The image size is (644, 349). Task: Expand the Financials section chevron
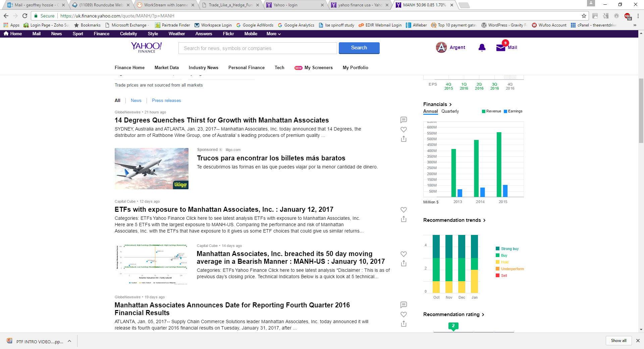pyautogui.click(x=450, y=104)
